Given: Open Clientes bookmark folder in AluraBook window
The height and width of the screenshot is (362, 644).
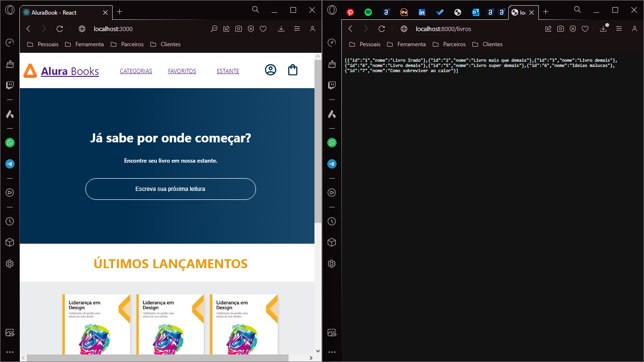Looking at the screenshot, I should coord(165,44).
